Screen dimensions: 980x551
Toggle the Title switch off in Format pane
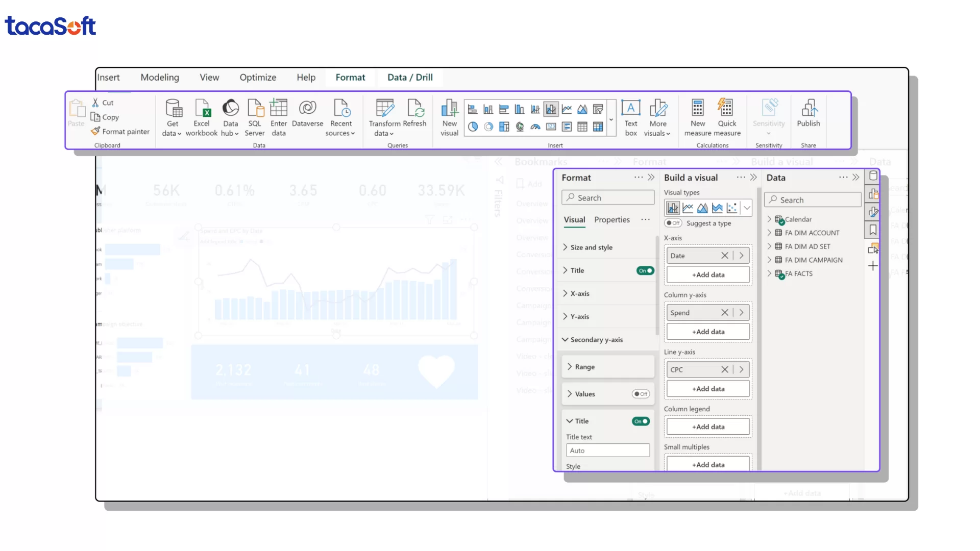[x=645, y=270]
